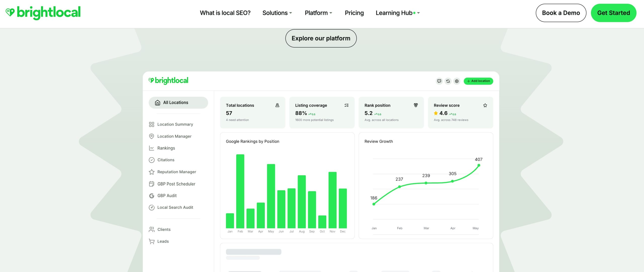
Task: Open Citations in the sidebar
Action: [x=166, y=160]
